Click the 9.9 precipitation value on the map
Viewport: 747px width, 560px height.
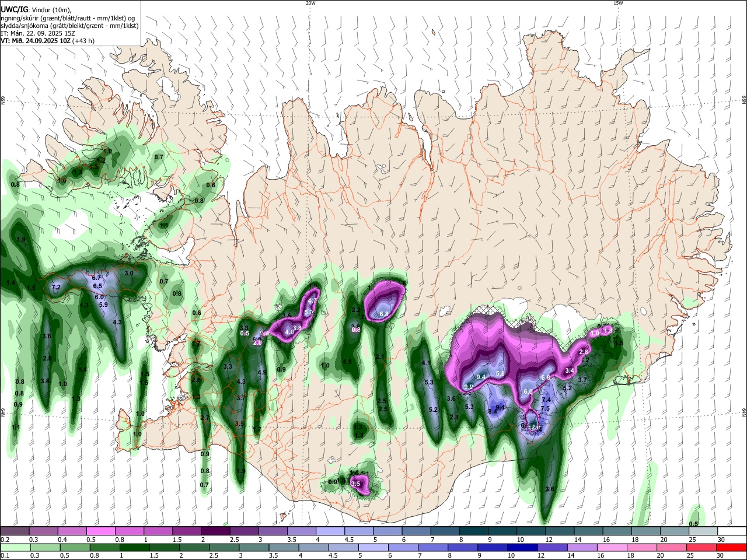pyautogui.click(x=469, y=387)
